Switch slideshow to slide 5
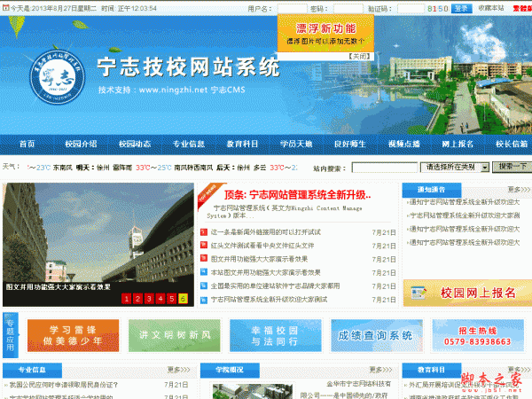Viewport: 532px width, 399px height. (172, 299)
